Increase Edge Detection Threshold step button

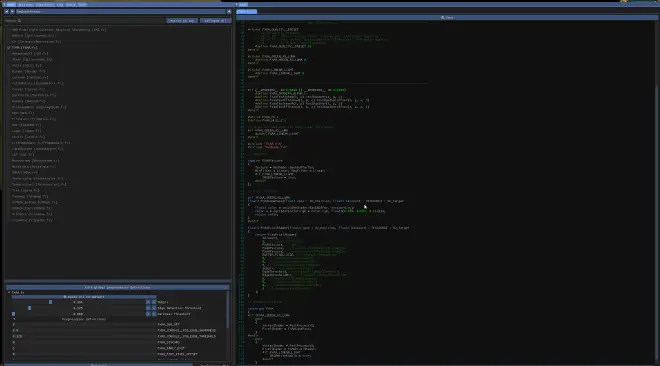pos(154,308)
